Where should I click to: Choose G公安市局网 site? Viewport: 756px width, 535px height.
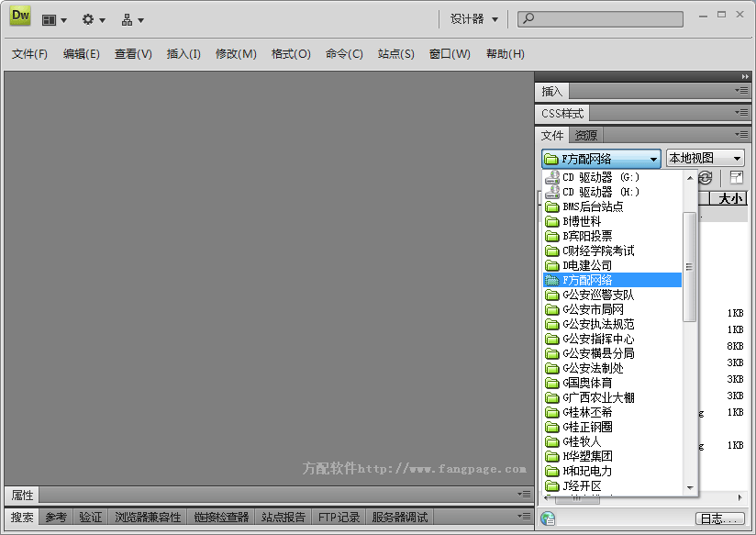612,309
